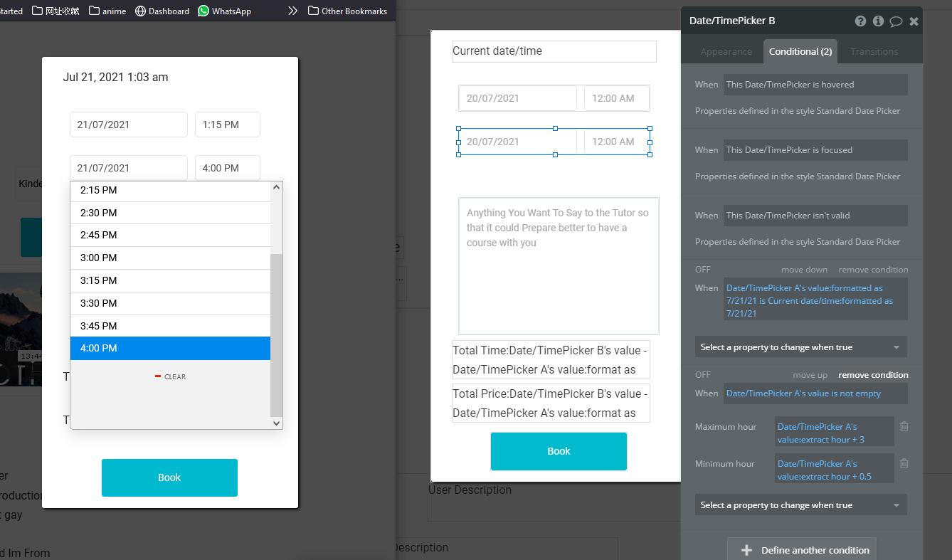Image resolution: width=952 pixels, height=560 pixels.
Task: Click Define another condition button
Action: click(802, 550)
